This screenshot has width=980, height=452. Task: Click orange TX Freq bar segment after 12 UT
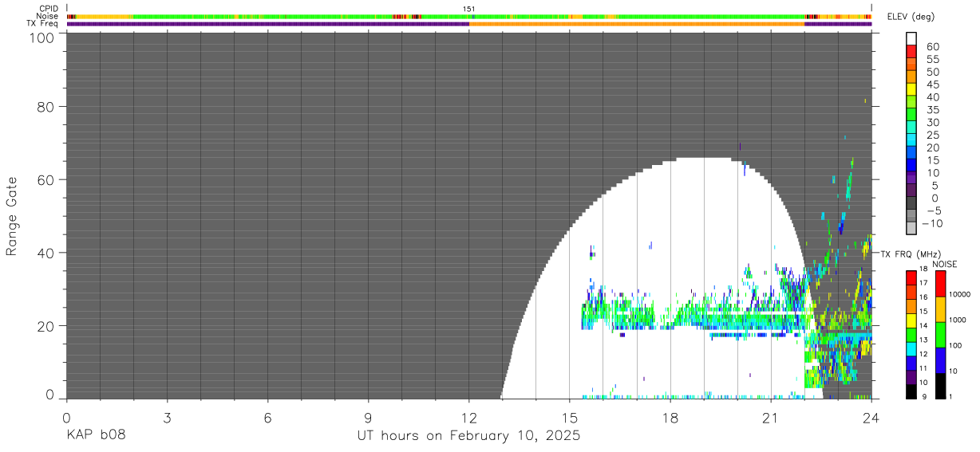click(x=637, y=24)
